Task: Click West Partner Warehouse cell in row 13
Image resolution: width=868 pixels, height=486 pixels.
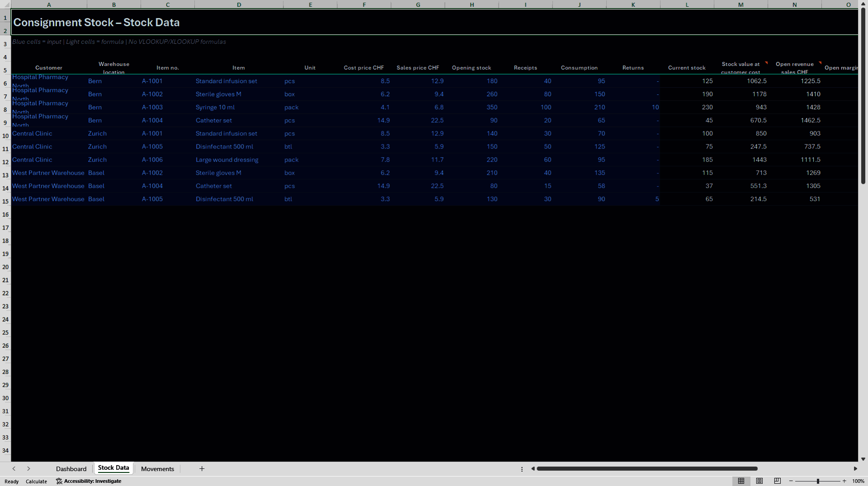Action: coord(49,173)
